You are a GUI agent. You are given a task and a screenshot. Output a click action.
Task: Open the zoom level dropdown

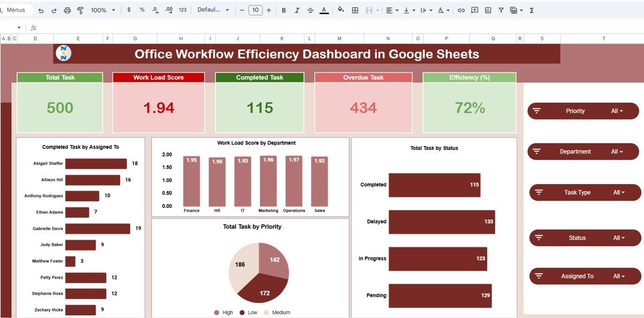(103, 10)
